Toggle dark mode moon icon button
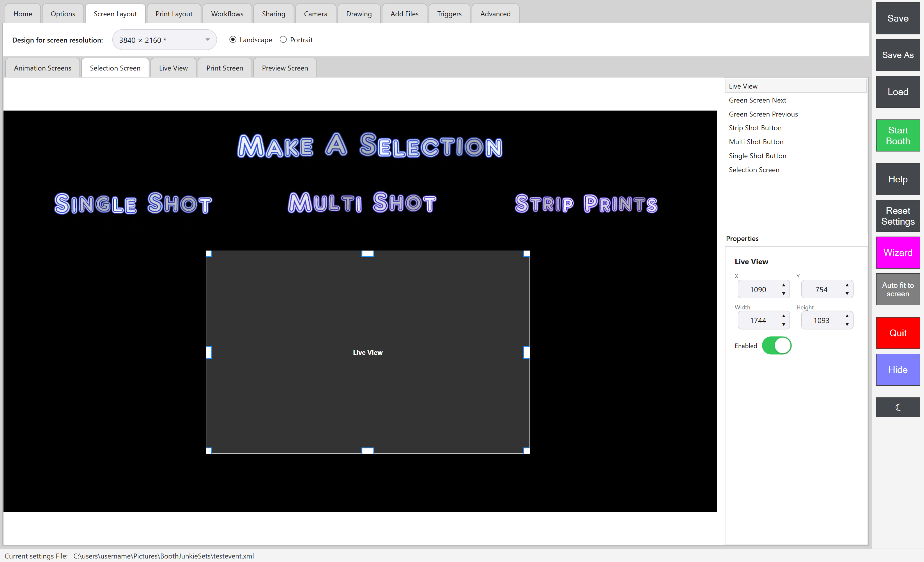 pyautogui.click(x=898, y=407)
